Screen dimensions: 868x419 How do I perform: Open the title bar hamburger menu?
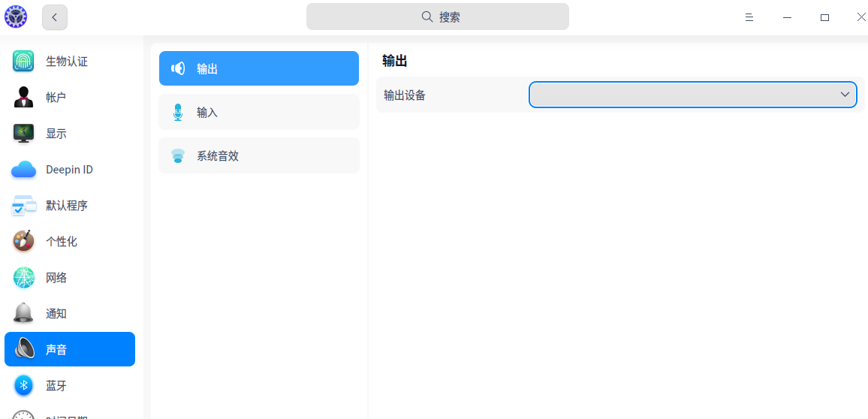(749, 17)
